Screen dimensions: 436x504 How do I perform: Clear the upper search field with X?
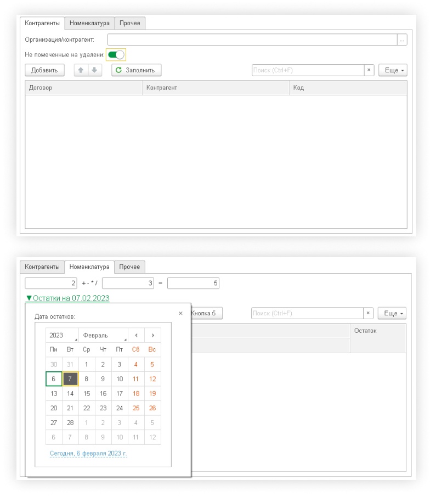369,70
